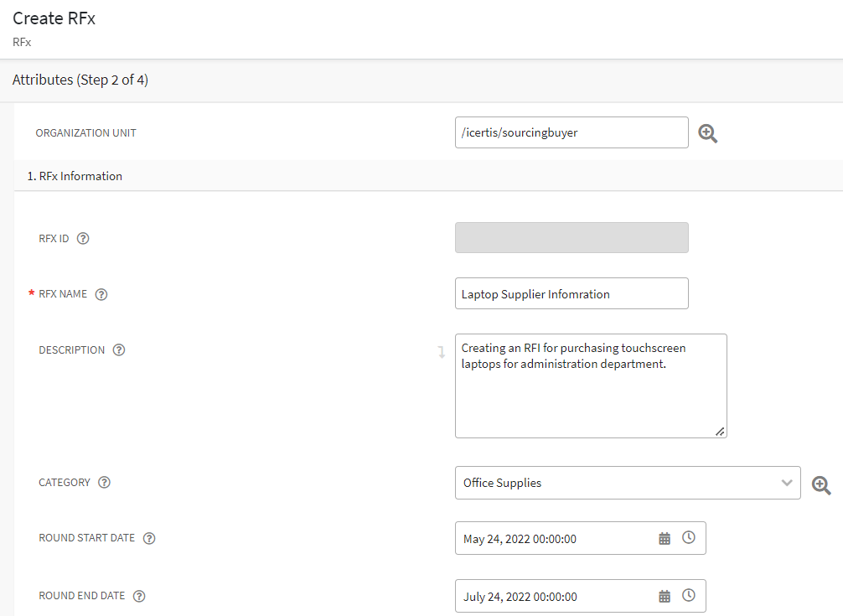The image size is (843, 616).
Task: Click the Attributes (Step 2 of 4) header
Action: coord(79,80)
